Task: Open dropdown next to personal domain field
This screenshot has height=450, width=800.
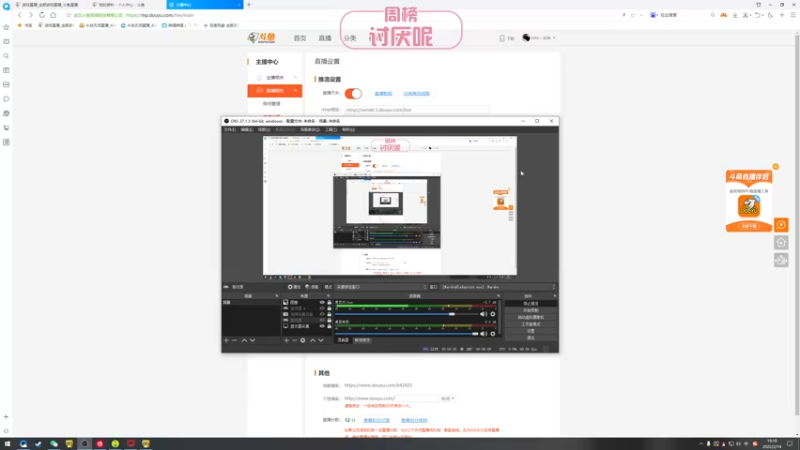Action: (447, 398)
